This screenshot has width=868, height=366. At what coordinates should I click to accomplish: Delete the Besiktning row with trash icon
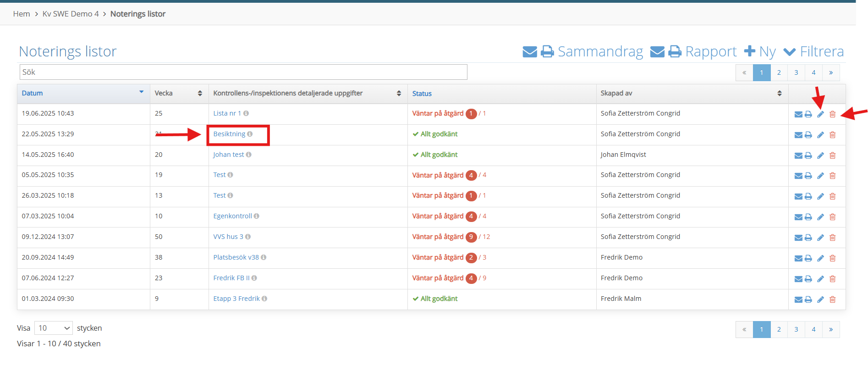pos(832,135)
